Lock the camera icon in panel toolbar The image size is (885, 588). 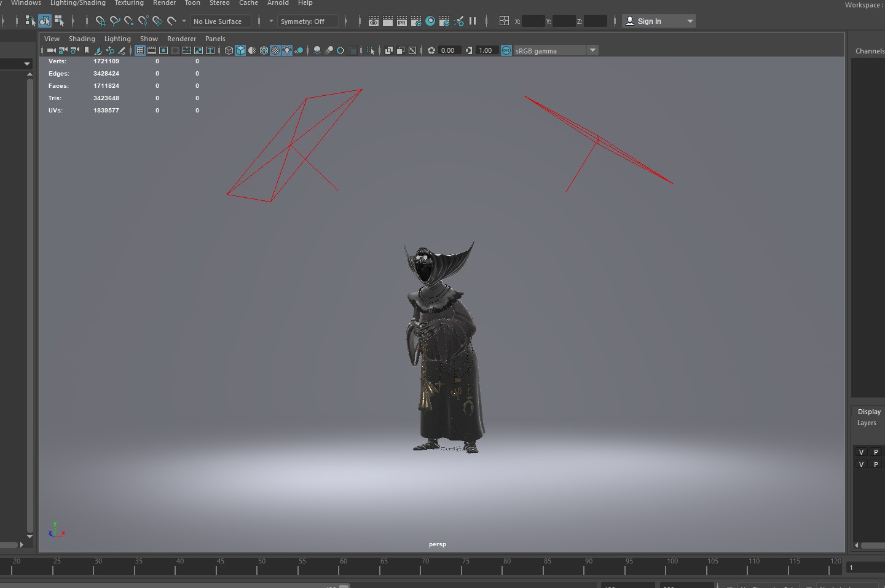point(63,50)
